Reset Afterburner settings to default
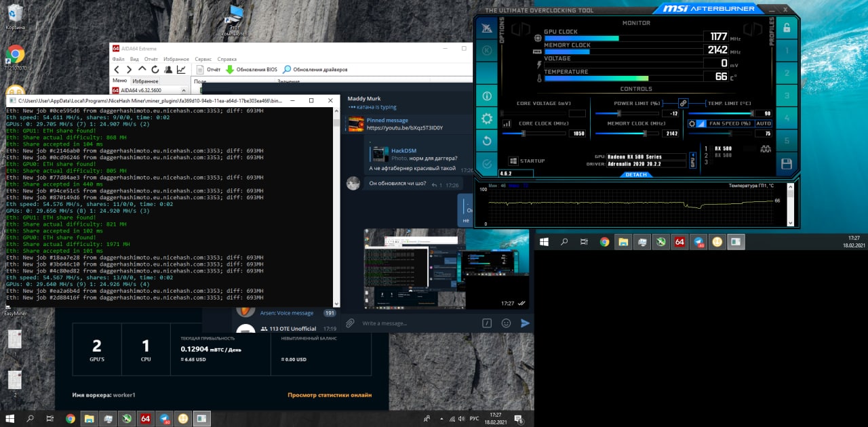 pyautogui.click(x=486, y=141)
